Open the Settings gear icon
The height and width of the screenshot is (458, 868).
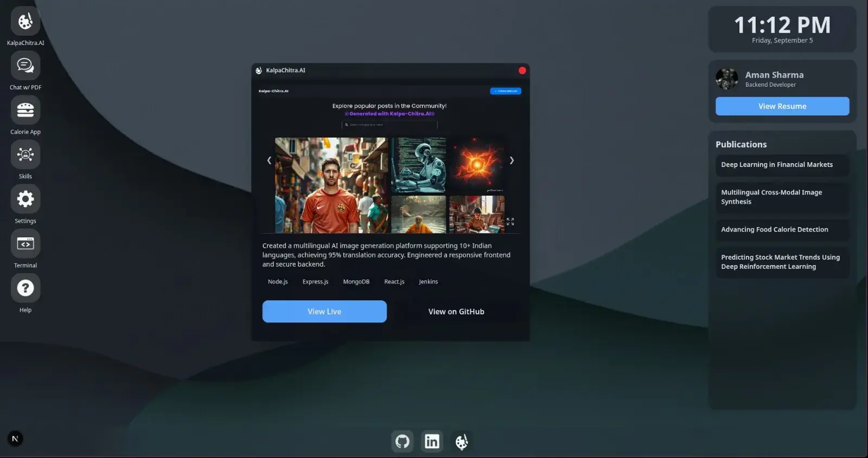(25, 199)
